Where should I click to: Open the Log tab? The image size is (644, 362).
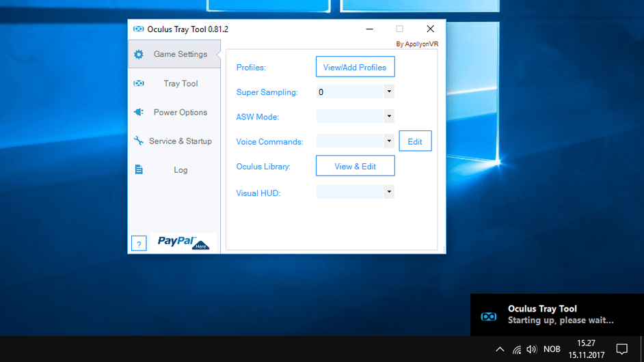(174, 169)
